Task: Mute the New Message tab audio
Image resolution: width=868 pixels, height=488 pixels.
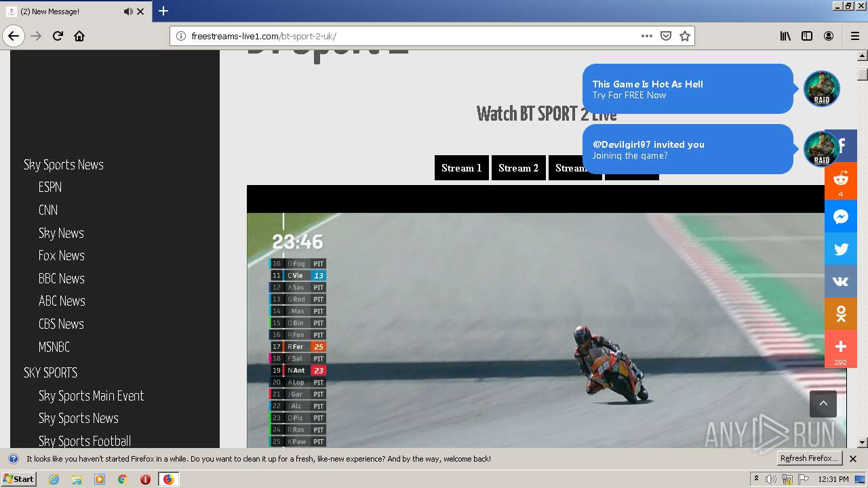Action: (x=128, y=12)
